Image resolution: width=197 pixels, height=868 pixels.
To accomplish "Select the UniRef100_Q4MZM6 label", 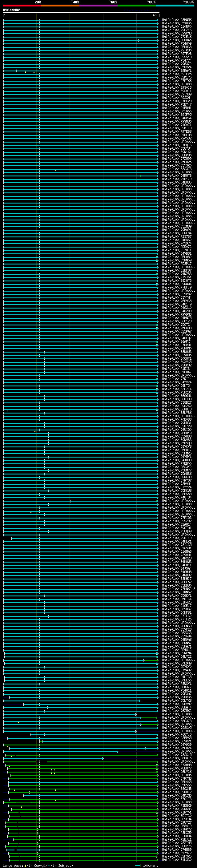I will coord(177,796).
